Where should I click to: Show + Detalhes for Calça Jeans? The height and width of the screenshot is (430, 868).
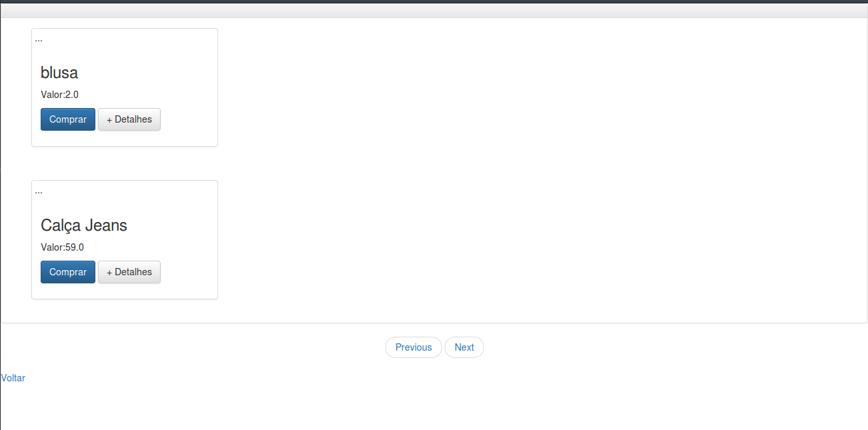(x=129, y=272)
